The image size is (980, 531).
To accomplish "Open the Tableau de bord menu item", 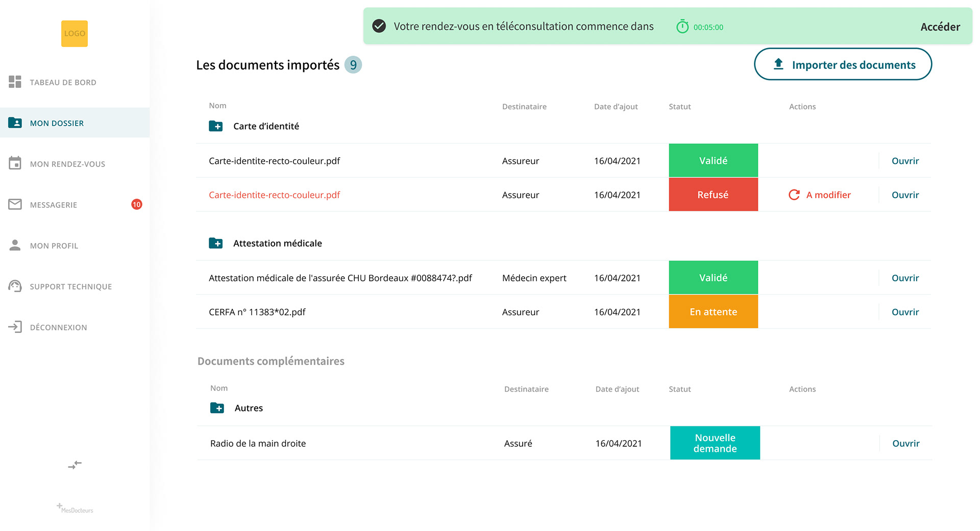I will tap(75, 82).
